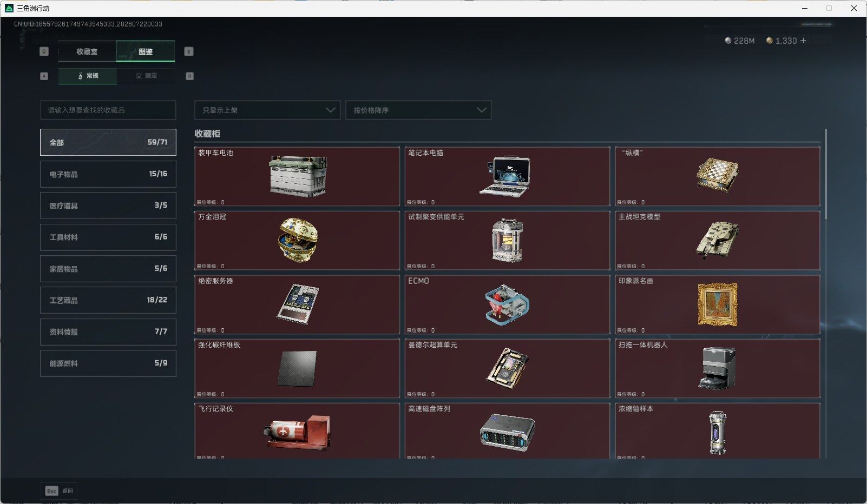Screen dimensions: 867x504
Task: Select the 曼德尔超算单元 chip icon
Action: [x=507, y=368]
